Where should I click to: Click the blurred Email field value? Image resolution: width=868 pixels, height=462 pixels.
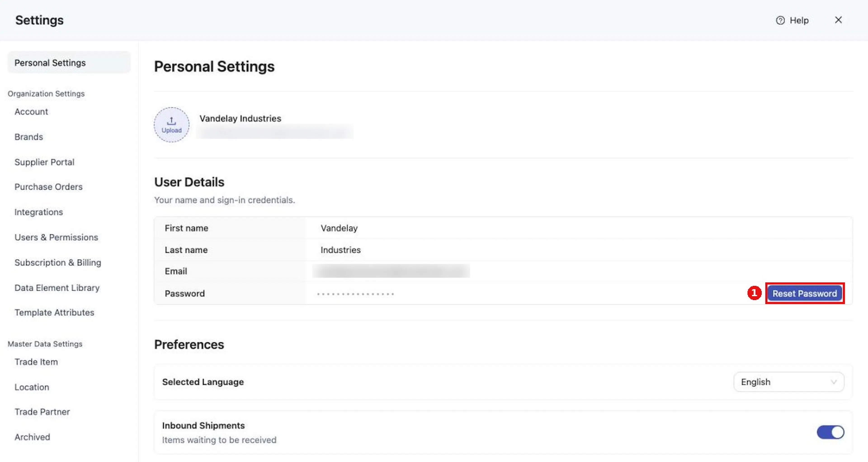click(391, 271)
